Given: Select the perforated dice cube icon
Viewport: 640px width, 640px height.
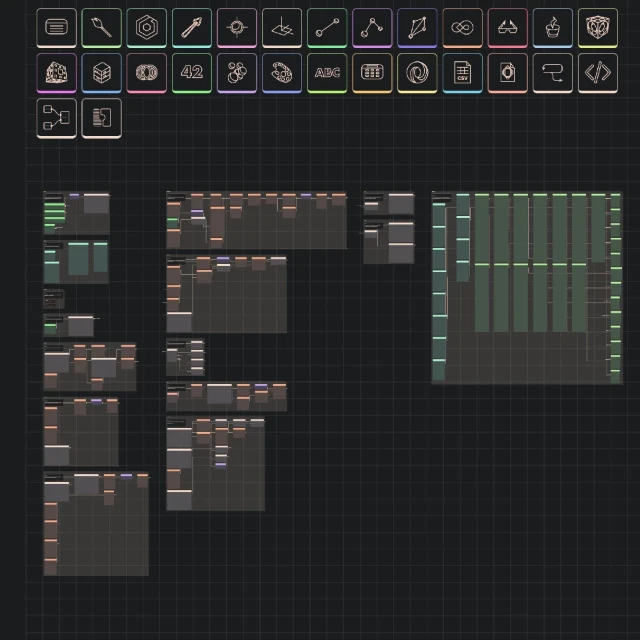Looking at the screenshot, I should coord(56,73).
